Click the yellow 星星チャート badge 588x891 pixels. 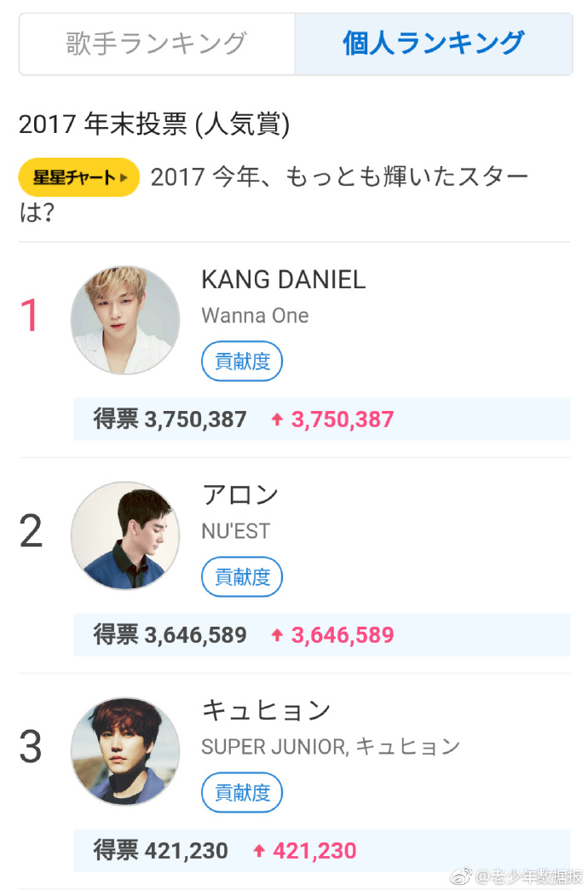pyautogui.click(x=78, y=177)
